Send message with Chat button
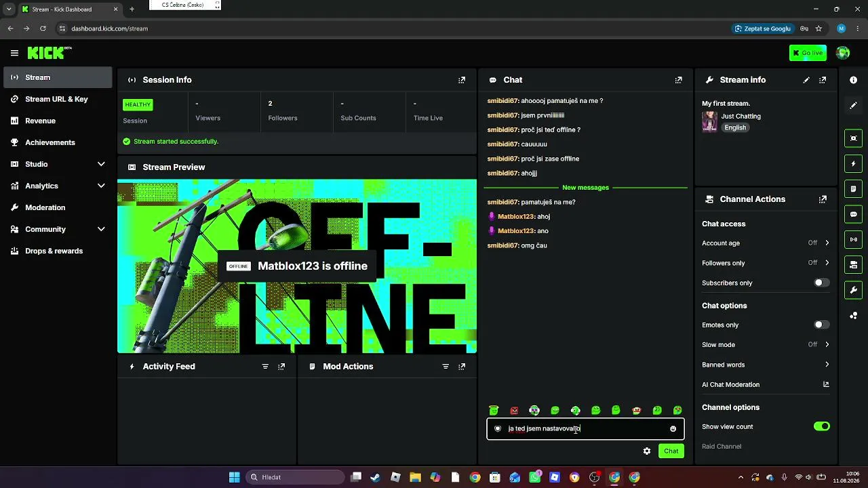 point(671,451)
